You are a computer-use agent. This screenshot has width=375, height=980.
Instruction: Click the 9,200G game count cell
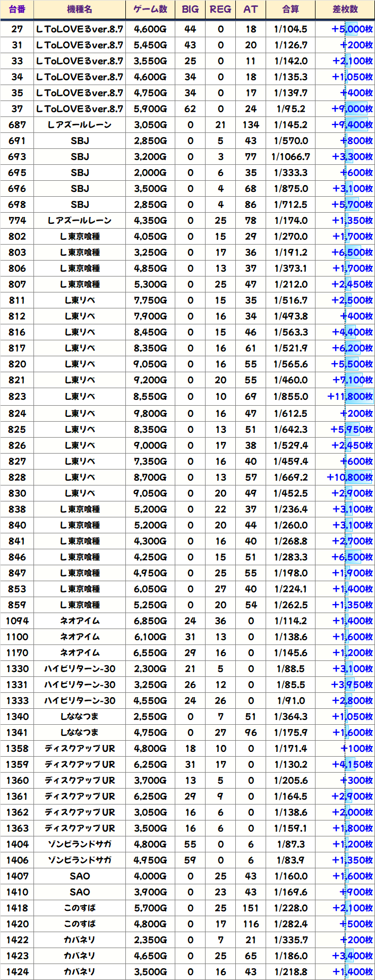(150, 380)
